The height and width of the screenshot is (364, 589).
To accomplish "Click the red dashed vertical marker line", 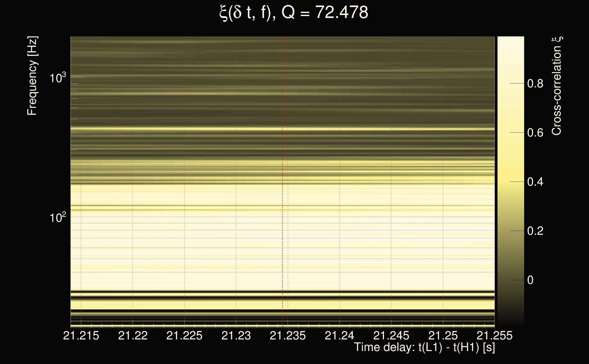I will pyautogui.click(x=282, y=169).
